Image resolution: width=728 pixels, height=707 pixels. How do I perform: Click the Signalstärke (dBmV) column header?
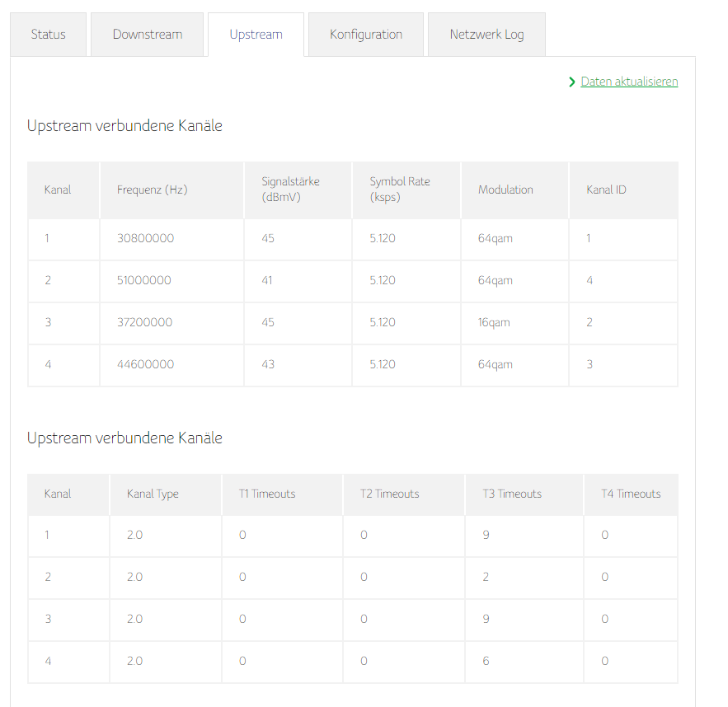[290, 190]
